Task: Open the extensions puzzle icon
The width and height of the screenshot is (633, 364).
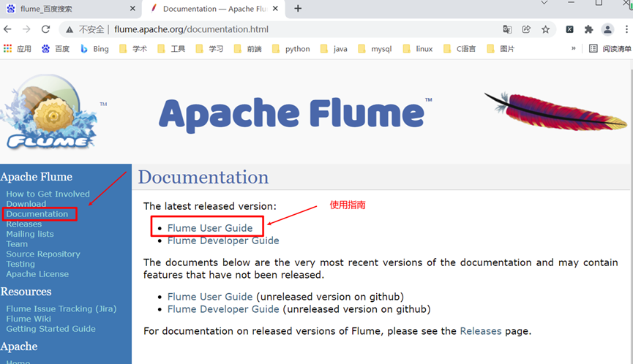Action: click(588, 29)
